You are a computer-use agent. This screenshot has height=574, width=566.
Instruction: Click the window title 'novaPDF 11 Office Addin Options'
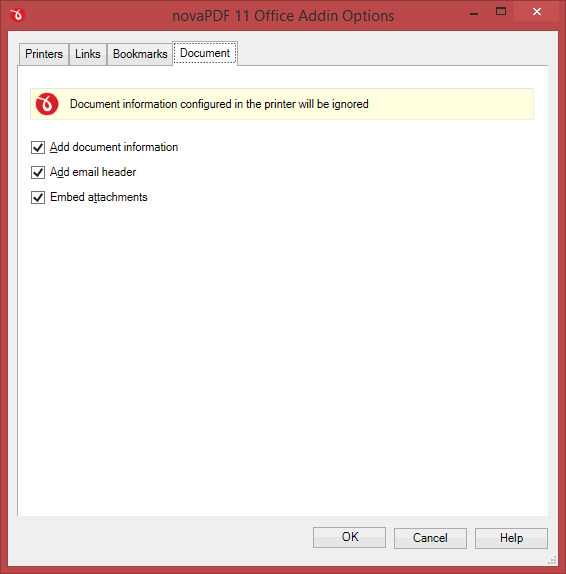point(283,16)
